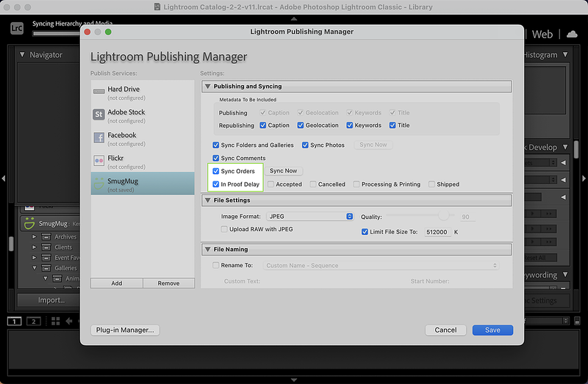Click the Save button
The image size is (588, 384).
492,330
